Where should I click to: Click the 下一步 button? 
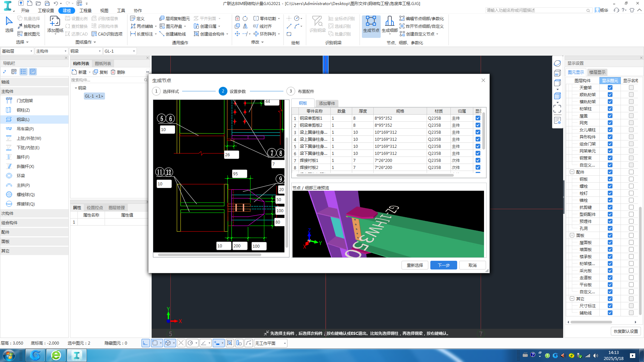(444, 265)
